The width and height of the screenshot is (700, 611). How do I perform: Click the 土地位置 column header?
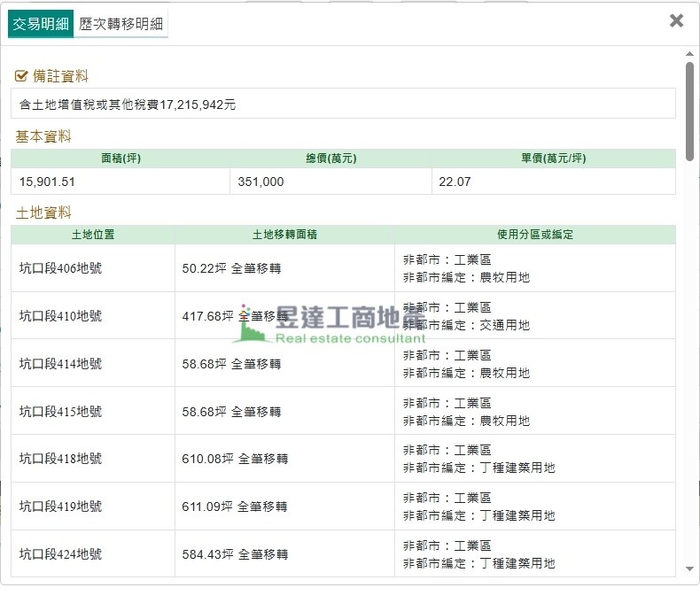[x=93, y=235]
